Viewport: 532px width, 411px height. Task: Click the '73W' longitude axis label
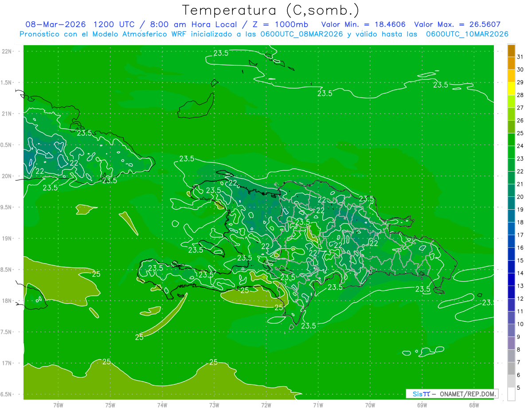(214, 404)
